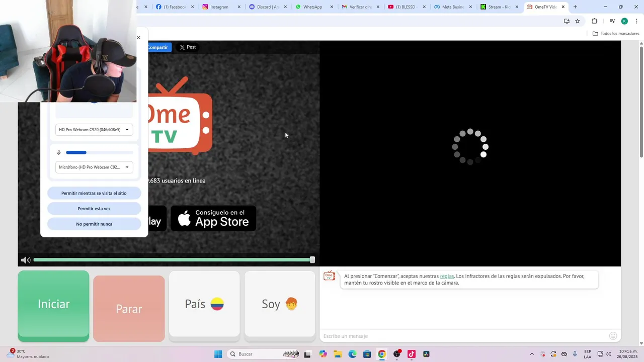This screenshot has width=644, height=362.
Task: Open Microsoft Edge from the taskbar
Action: [352, 354]
